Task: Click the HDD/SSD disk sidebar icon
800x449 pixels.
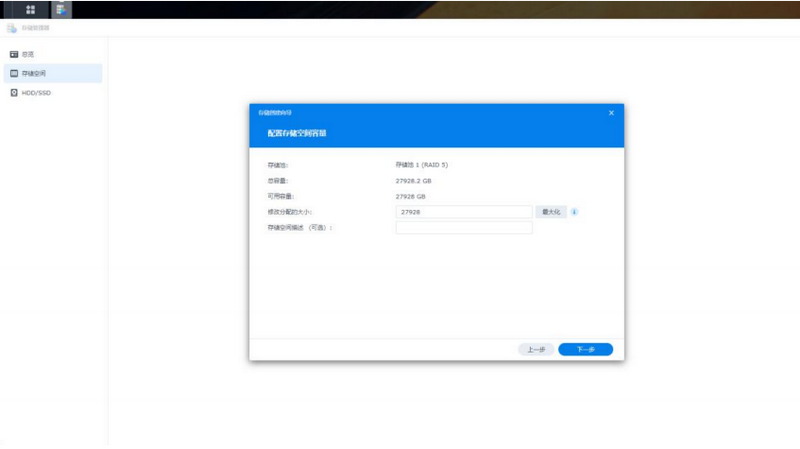Action: [x=14, y=93]
